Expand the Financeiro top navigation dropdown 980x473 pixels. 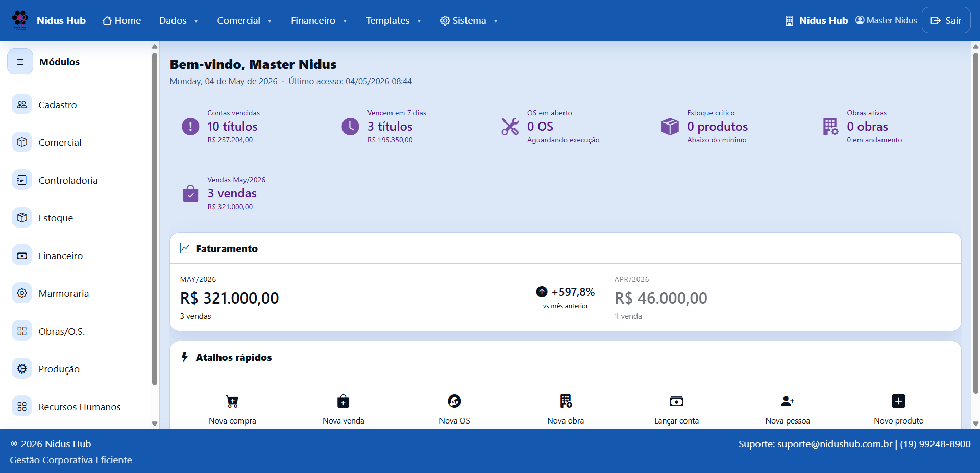click(x=318, y=20)
